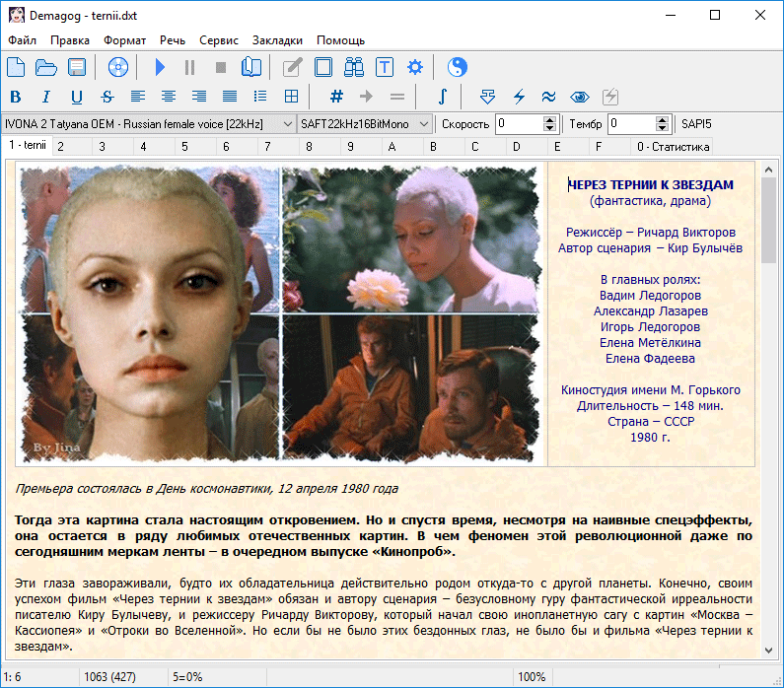Click the scrollbar up arrow
The width and height of the screenshot is (784, 688).
(768, 170)
